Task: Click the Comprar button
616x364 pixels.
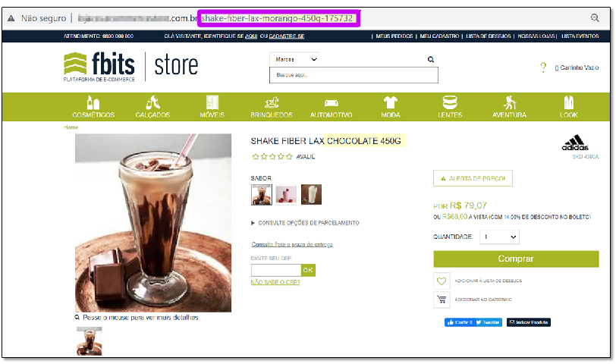Action: tap(516, 259)
